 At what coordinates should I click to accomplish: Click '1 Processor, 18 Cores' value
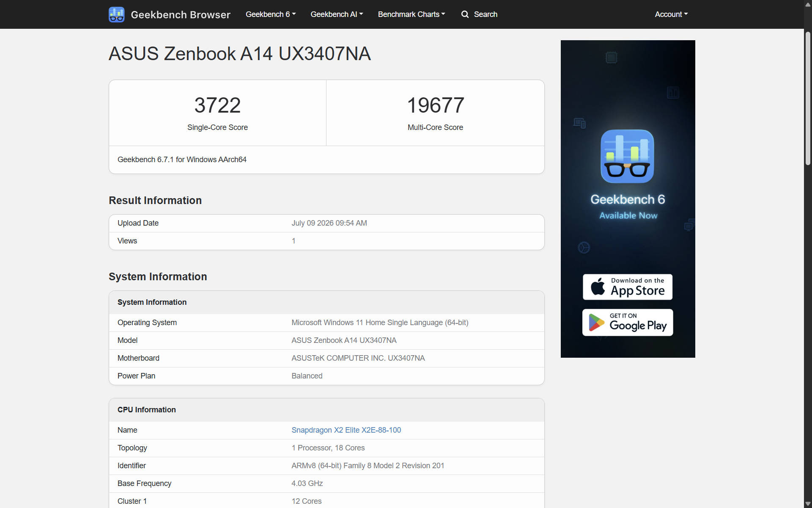328,448
